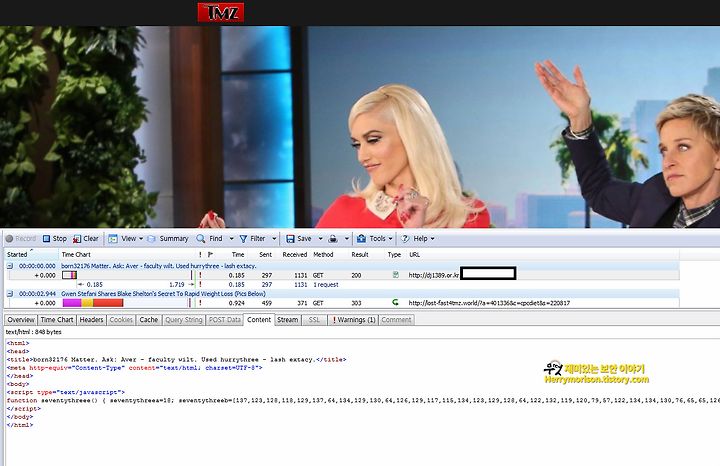Image resolution: width=720 pixels, height=466 pixels.
Task: Switch to the POST Data tab
Action: 225,320
